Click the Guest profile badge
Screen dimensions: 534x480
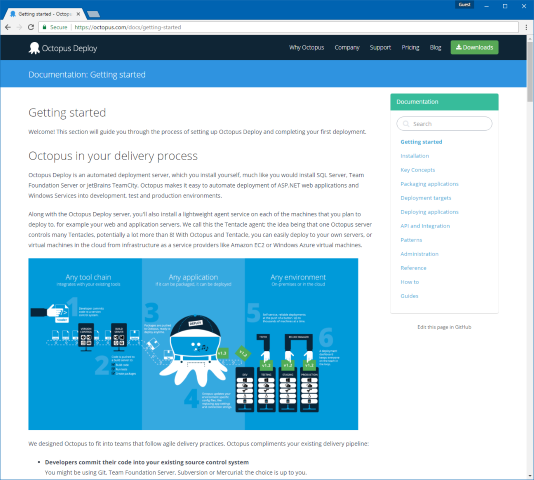pos(465,5)
